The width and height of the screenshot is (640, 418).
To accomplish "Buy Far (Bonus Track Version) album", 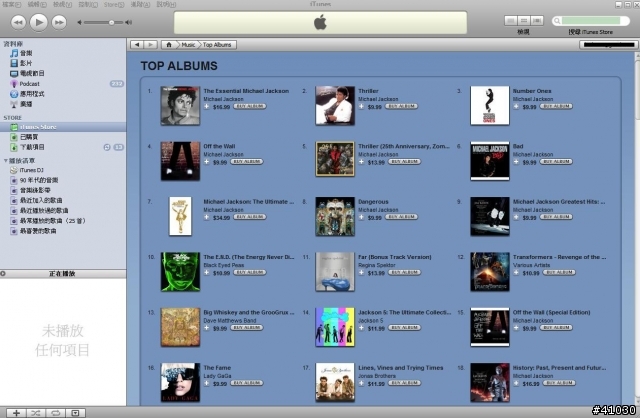I will [404, 272].
